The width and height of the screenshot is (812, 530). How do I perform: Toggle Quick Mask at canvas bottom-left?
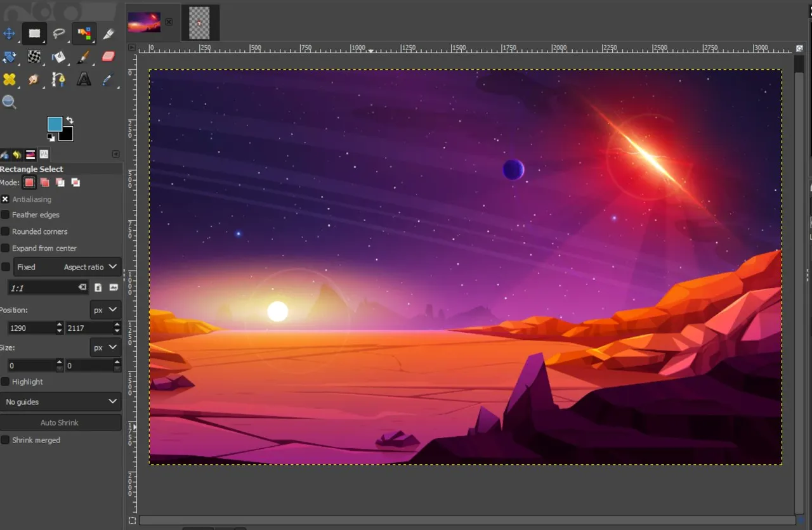click(132, 521)
